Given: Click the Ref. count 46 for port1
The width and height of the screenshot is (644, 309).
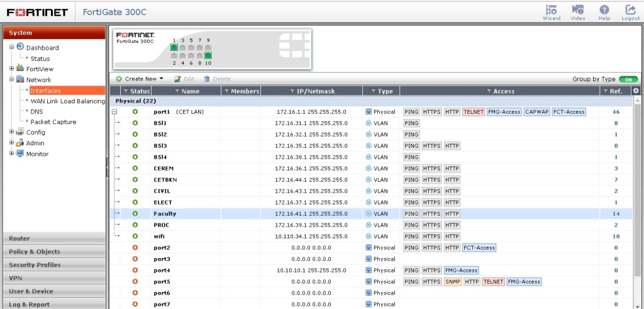Looking at the screenshot, I should [x=616, y=112].
